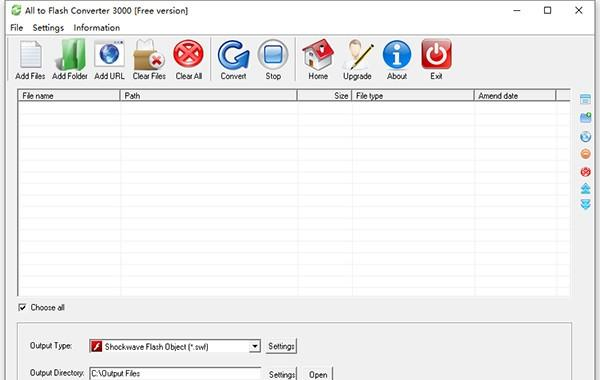This screenshot has height=380, width=600.
Task: Click the Output Directory path field
Action: [175, 373]
